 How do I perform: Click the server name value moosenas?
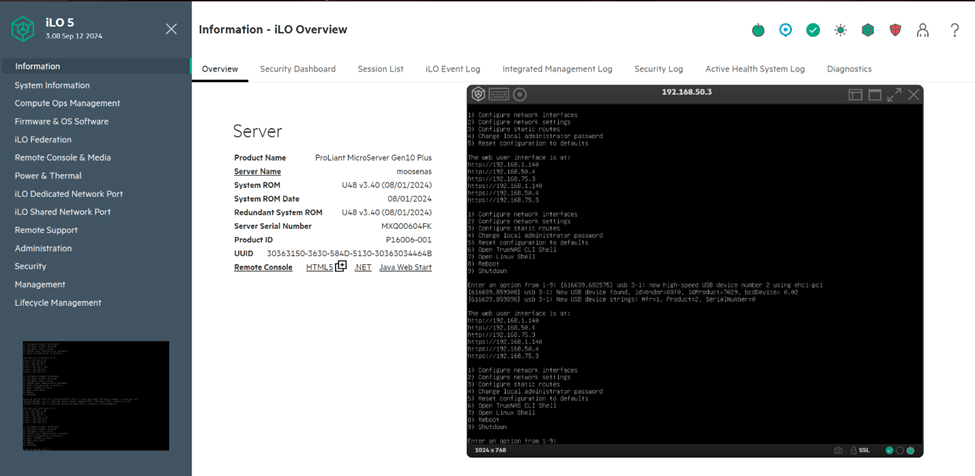click(414, 172)
